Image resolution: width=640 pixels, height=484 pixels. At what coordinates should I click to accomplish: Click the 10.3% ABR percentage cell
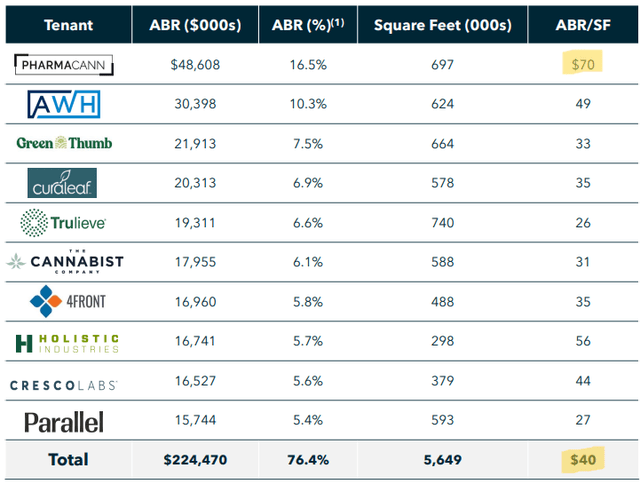point(308,104)
